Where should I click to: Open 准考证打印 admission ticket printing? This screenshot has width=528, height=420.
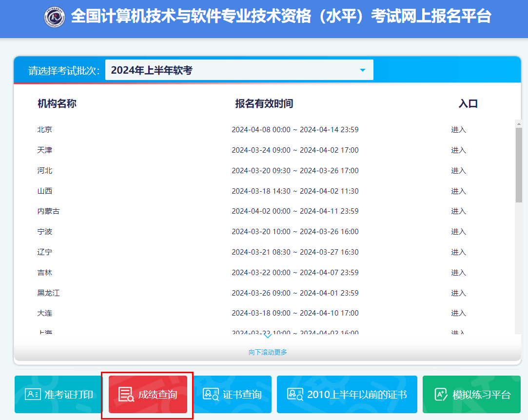point(58,394)
